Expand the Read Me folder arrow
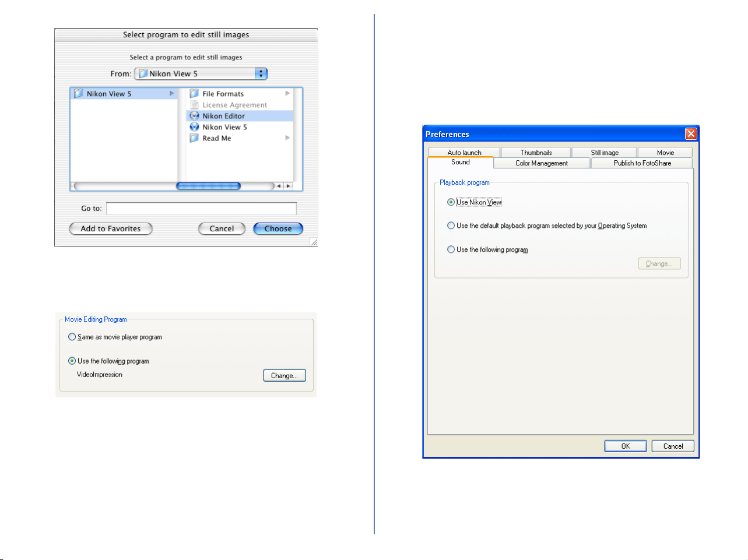Image resolution: width=748 pixels, height=560 pixels. coord(287,138)
